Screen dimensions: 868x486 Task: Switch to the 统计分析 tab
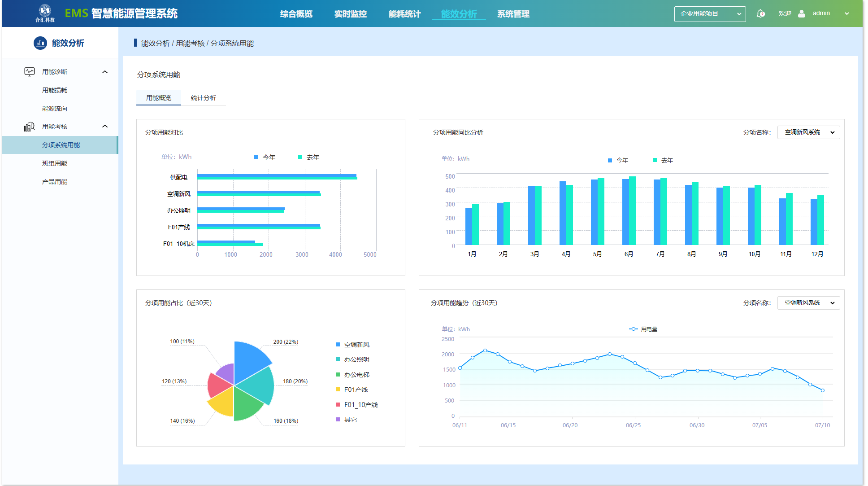click(x=203, y=98)
